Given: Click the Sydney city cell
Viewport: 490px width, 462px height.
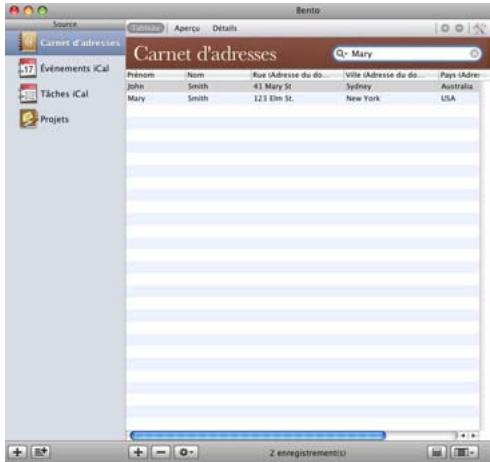Looking at the screenshot, I should pos(359,86).
